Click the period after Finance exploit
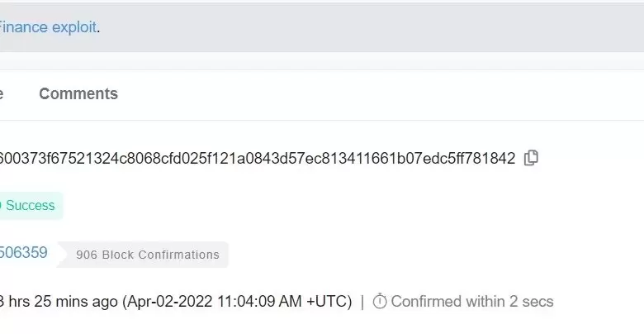The width and height of the screenshot is (644, 334). click(99, 28)
